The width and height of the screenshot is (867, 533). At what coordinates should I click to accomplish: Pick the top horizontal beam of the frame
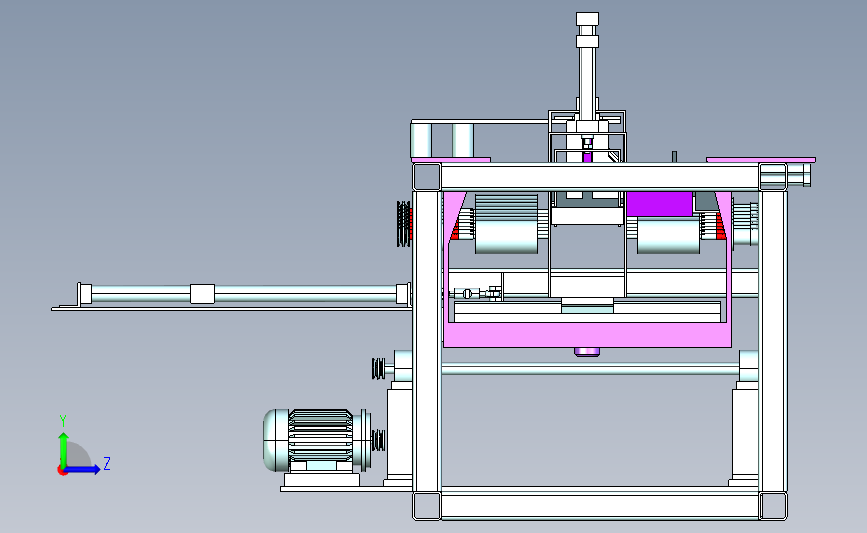(600, 177)
